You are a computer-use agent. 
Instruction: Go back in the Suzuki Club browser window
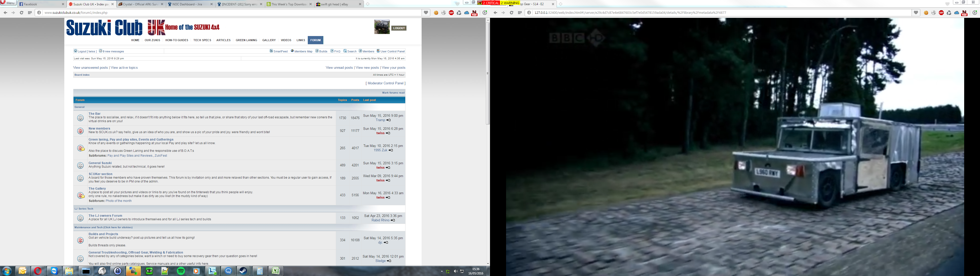(5, 13)
